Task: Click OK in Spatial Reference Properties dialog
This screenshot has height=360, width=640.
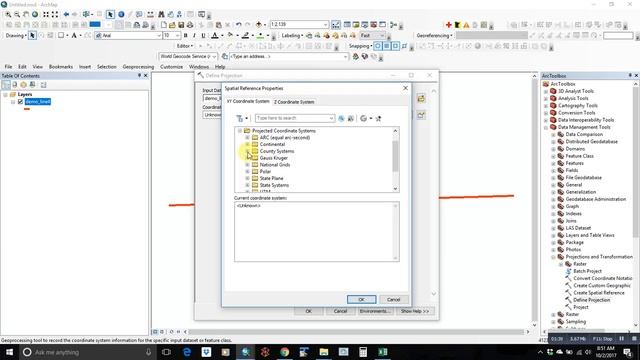Action: click(x=361, y=300)
